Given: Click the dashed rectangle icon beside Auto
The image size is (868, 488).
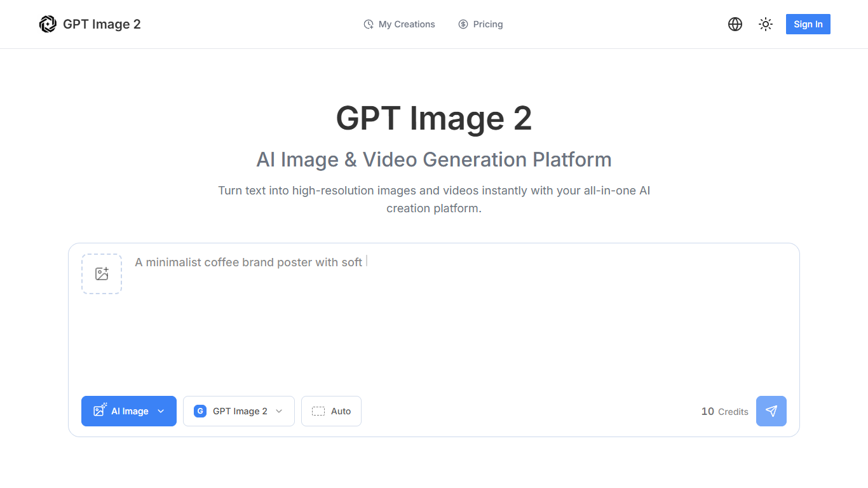Looking at the screenshot, I should pos(318,411).
